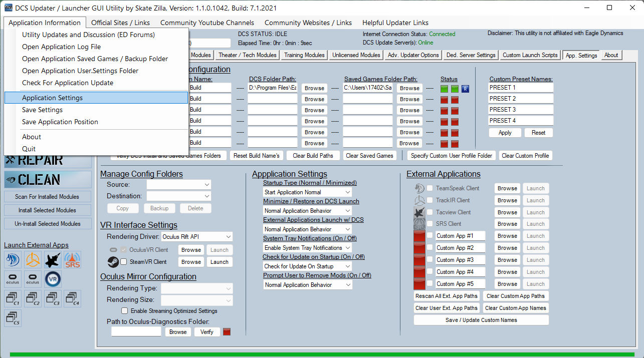Launch TeamSpeak from Launch External Apps
This screenshot has height=358, width=644.
[13, 260]
